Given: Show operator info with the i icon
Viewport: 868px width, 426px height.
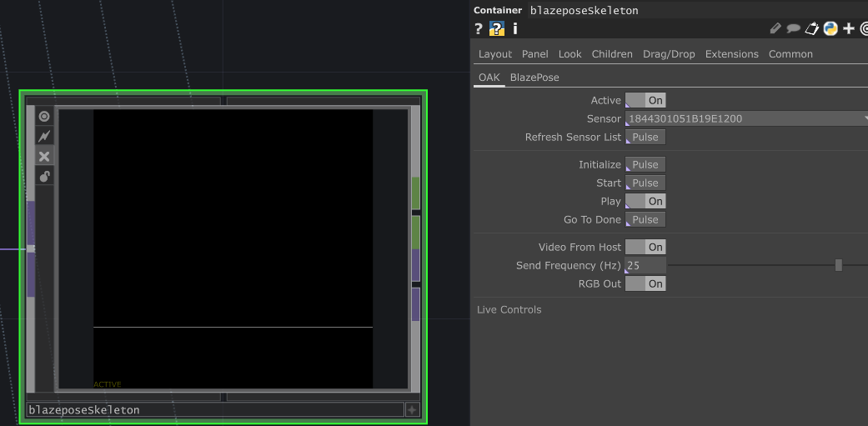Looking at the screenshot, I should click(x=514, y=29).
